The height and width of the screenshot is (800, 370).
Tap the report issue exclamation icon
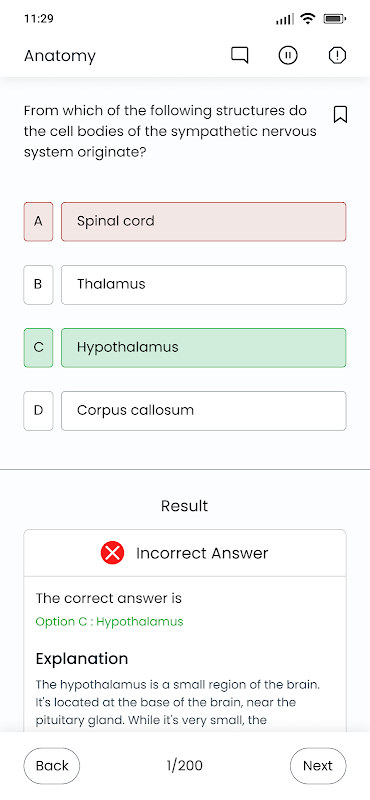coord(337,55)
